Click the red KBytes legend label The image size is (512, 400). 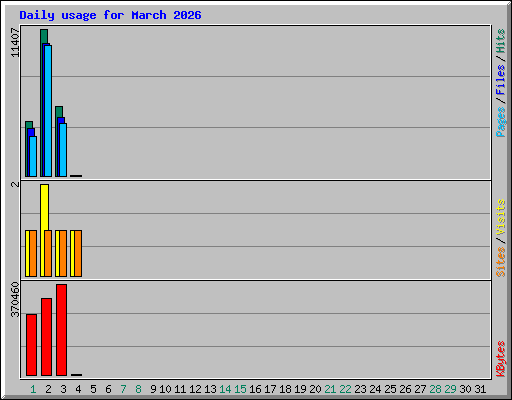tap(501, 359)
